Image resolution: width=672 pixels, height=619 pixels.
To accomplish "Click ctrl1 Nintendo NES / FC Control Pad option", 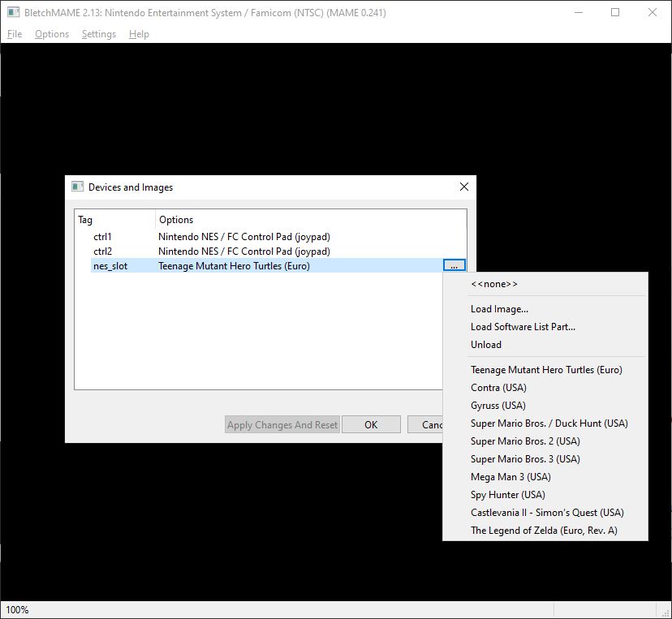I will (x=244, y=237).
